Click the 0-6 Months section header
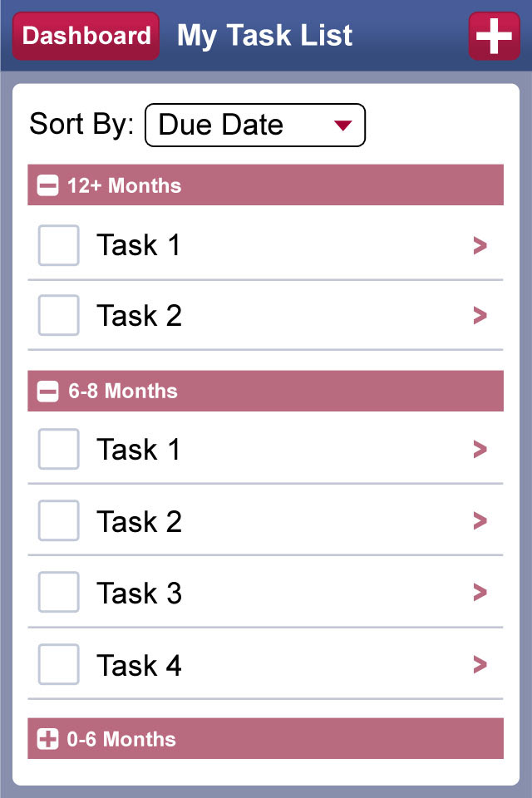This screenshot has height=798, width=532. pyautogui.click(x=266, y=739)
